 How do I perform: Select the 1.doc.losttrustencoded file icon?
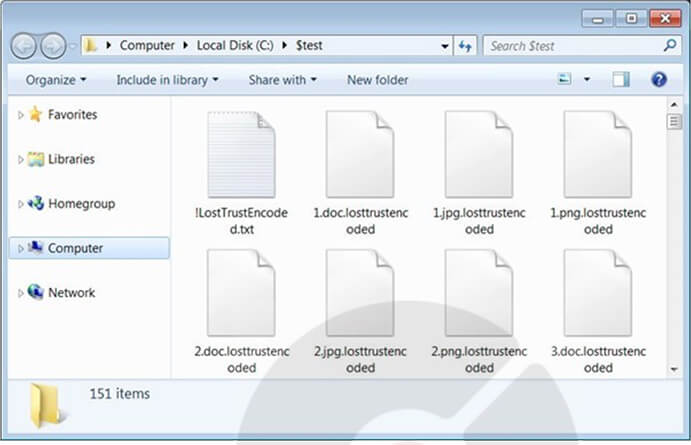[x=360, y=155]
